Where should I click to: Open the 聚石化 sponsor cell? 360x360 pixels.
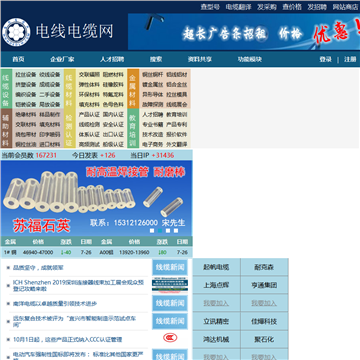click(264, 339)
